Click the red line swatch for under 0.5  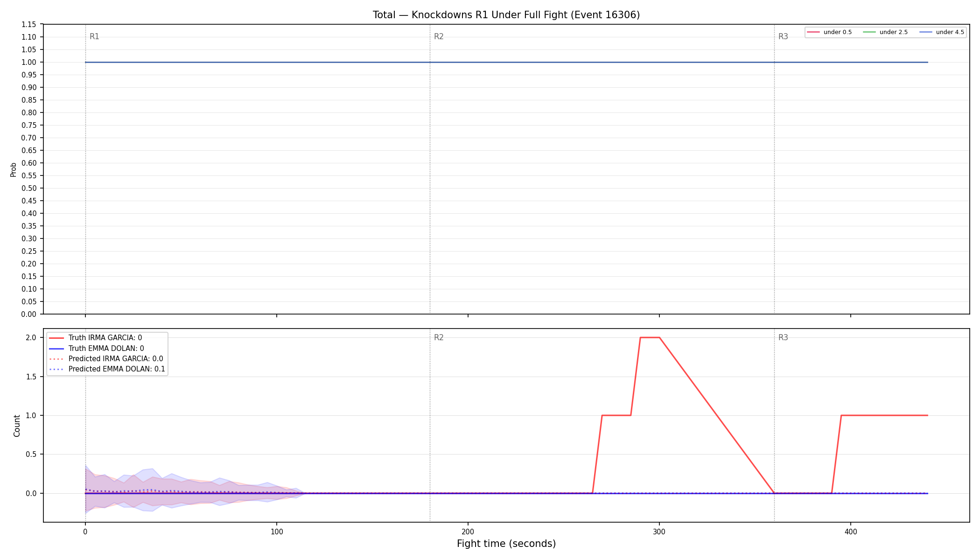813,32
